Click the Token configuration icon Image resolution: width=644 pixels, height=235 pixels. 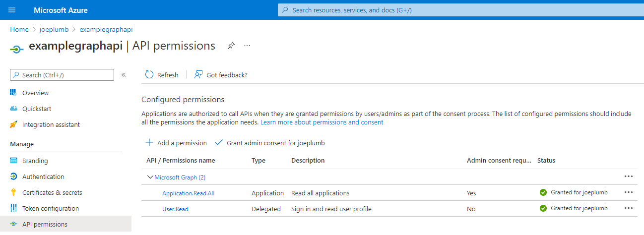tap(14, 208)
